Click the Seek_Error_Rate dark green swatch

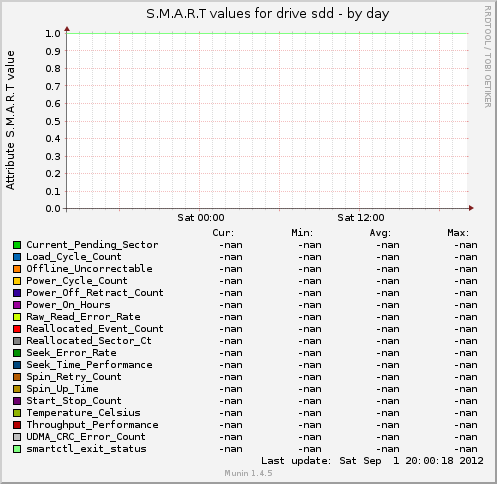pyautogui.click(x=17, y=353)
